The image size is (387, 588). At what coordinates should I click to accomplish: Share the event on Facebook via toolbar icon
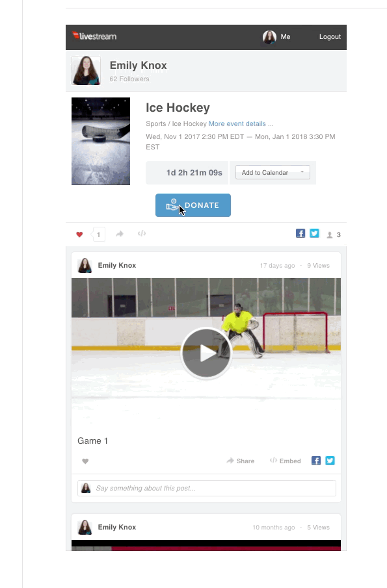[x=300, y=233]
